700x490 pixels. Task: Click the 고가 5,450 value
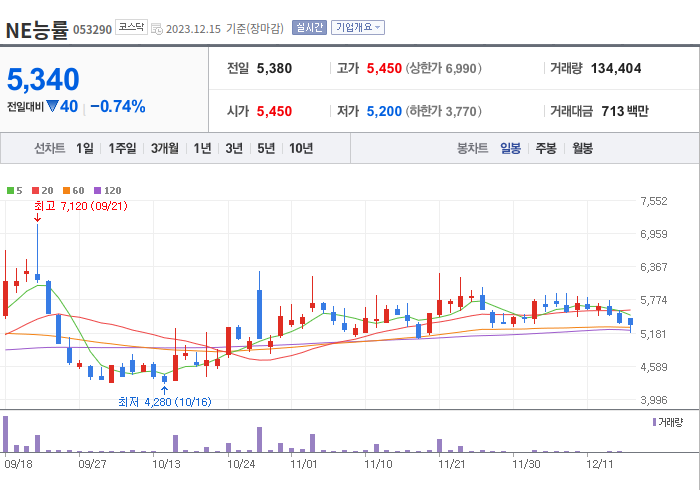point(384,68)
